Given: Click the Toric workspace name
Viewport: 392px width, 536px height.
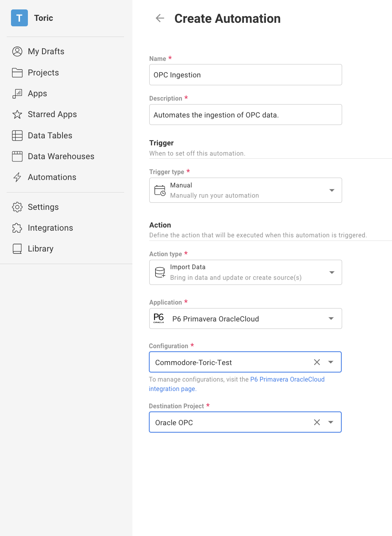Looking at the screenshot, I should (44, 18).
